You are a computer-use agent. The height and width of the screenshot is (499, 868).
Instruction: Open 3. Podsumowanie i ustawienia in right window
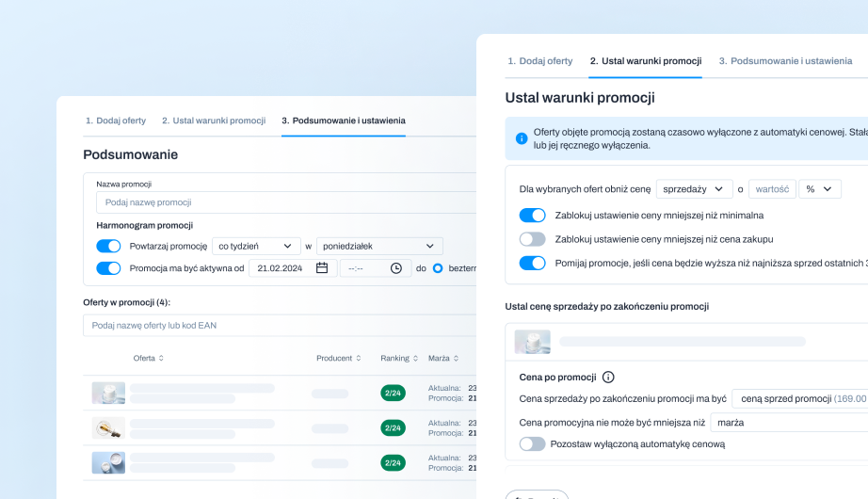coord(785,61)
